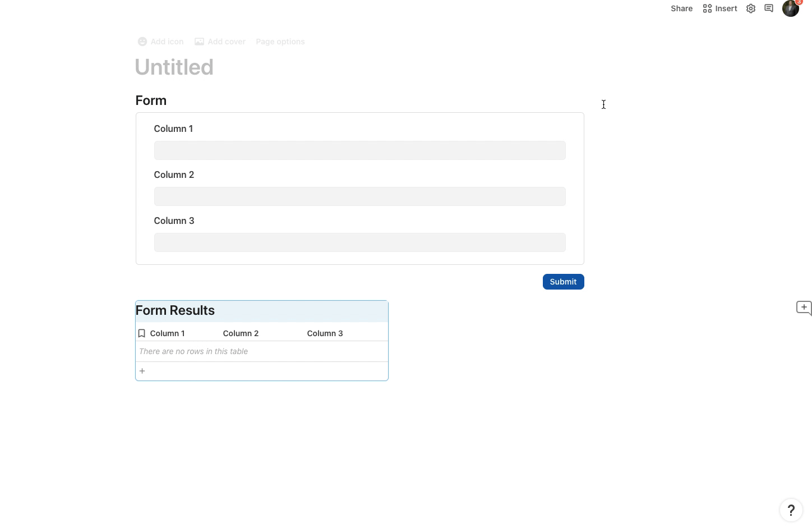The image size is (812, 532).
Task: Open Page options
Action: pyautogui.click(x=280, y=42)
